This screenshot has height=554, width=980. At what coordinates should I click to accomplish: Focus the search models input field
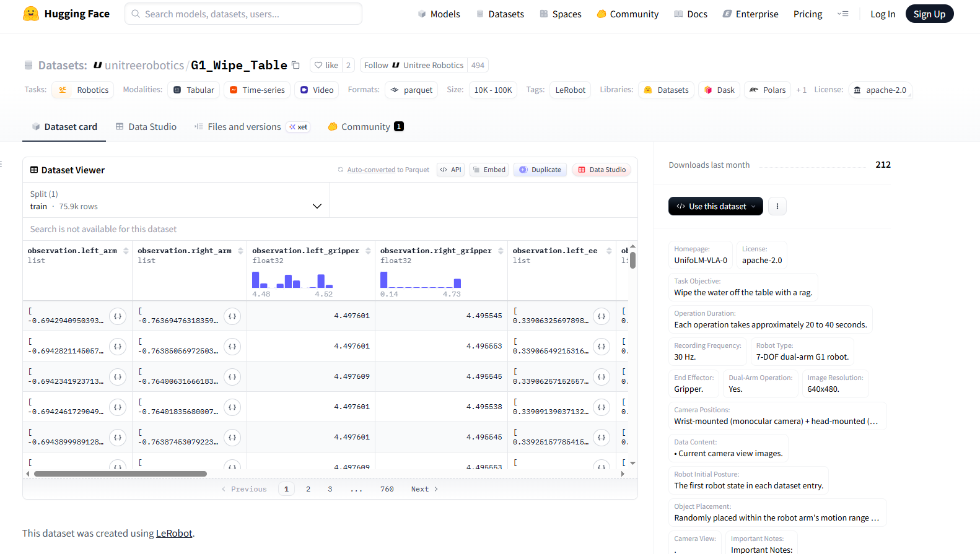(248, 14)
